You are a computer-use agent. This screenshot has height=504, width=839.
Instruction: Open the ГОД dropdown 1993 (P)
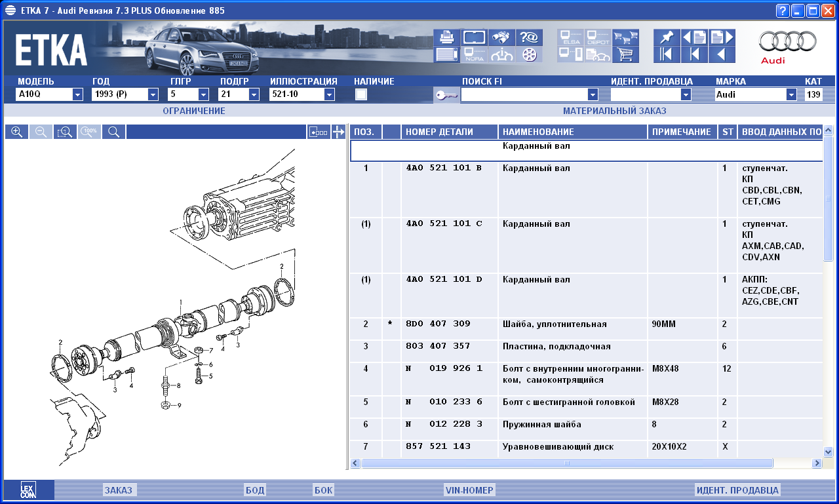(x=153, y=94)
